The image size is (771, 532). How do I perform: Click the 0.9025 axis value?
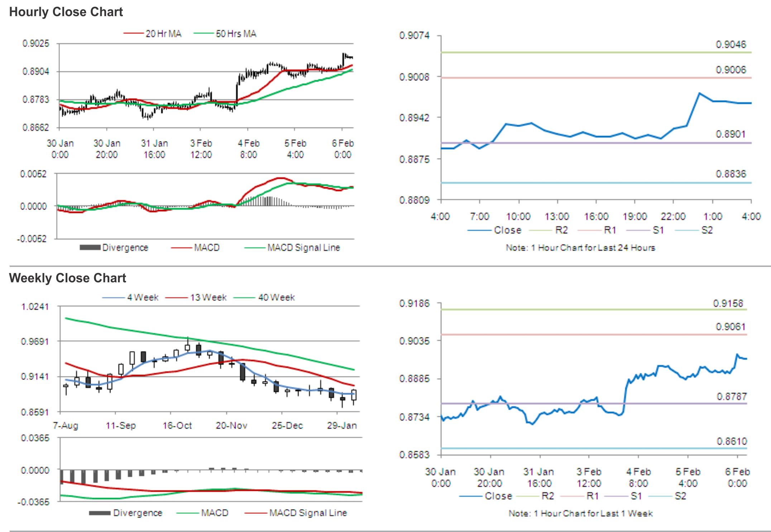point(36,44)
